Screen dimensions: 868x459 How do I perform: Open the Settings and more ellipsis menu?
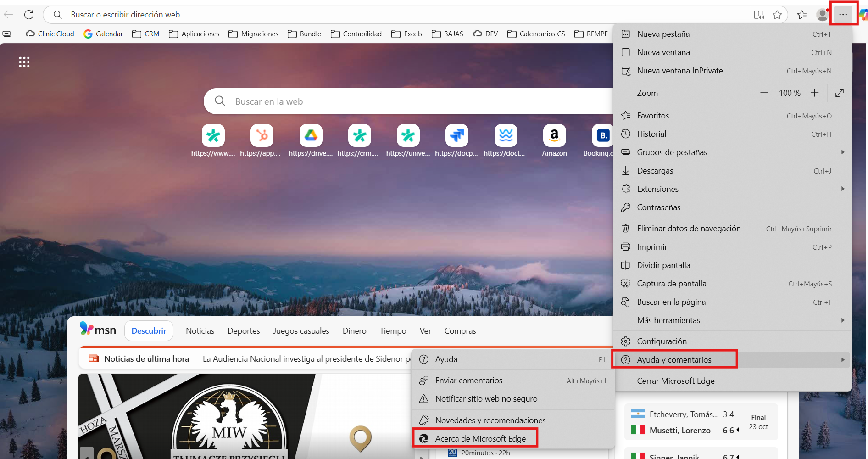coord(843,15)
